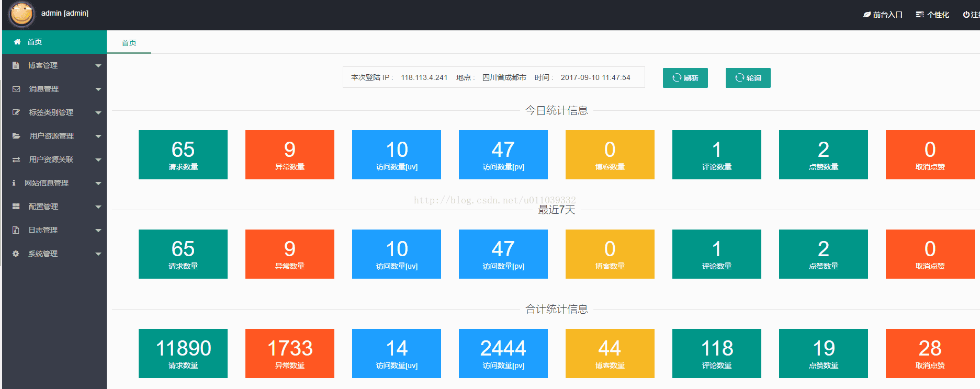Screen dimensions: 980x389
Task: Click the total 11890 请求数量 card
Action: pos(183,353)
